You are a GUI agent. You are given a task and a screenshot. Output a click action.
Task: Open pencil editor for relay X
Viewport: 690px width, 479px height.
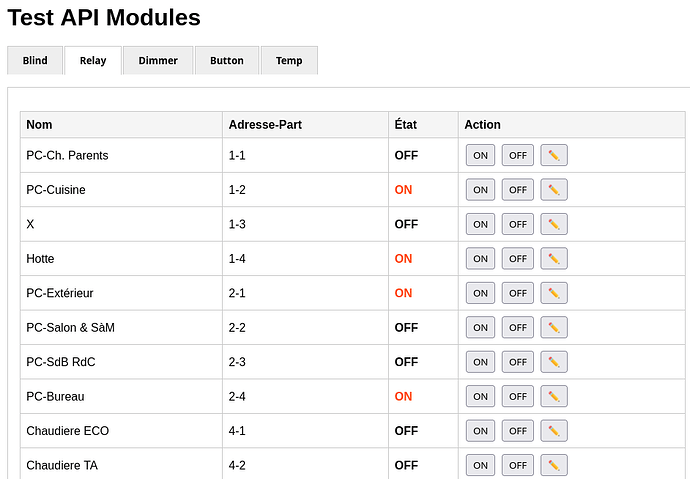(554, 224)
